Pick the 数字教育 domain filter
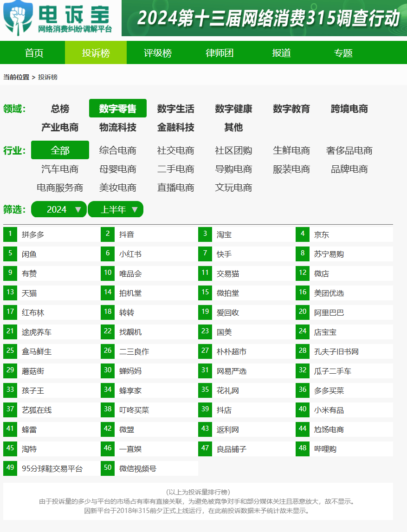This screenshot has width=407, height=532. click(291, 109)
